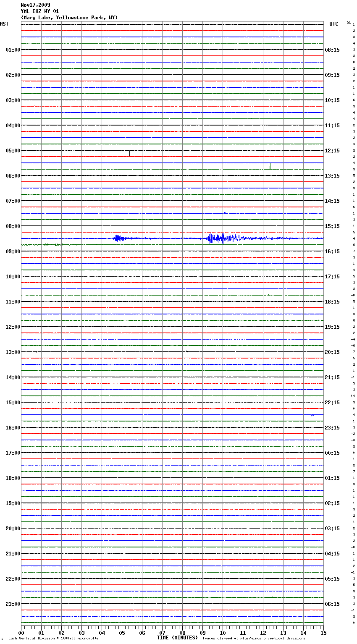Select the MST time label '05:00'
This screenshot has width=357, height=644.
[13, 151]
